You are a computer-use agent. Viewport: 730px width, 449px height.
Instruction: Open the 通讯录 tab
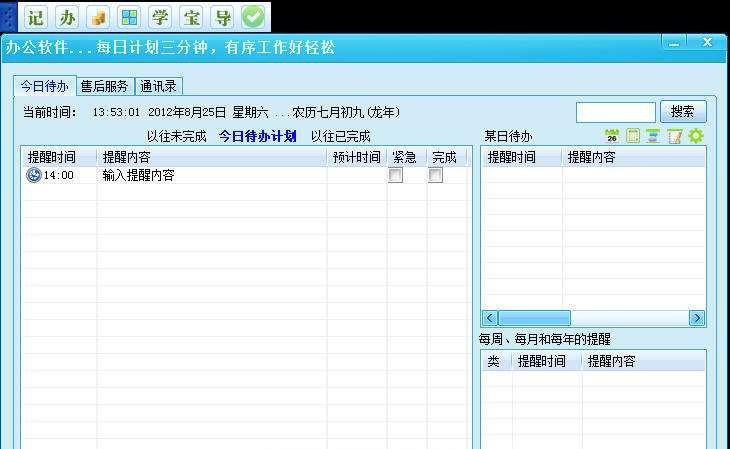[x=158, y=86]
